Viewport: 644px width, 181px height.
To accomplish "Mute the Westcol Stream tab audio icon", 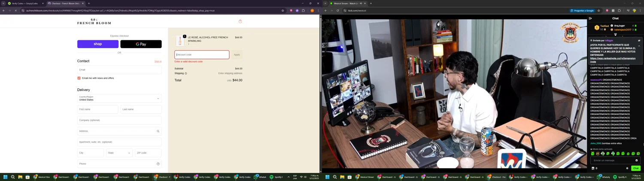I will [361, 3].
